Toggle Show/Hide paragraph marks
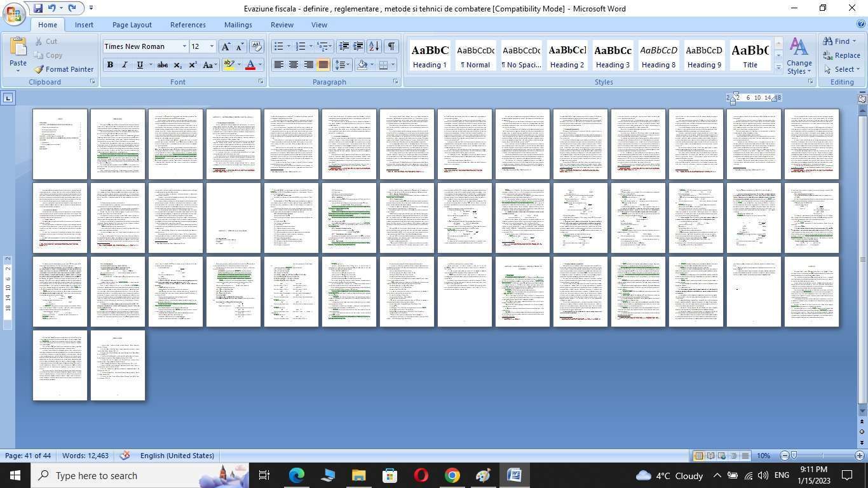This screenshot has width=868, height=488. coord(391,46)
